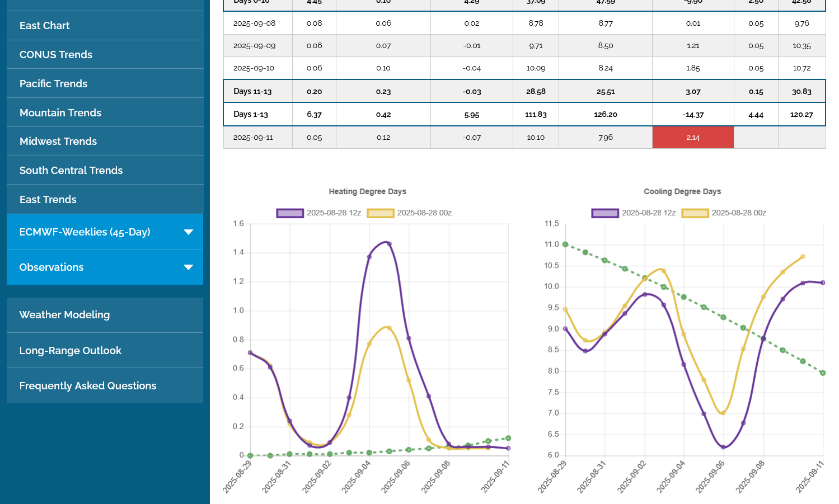This screenshot has height=504, width=839.
Task: Open Frequently Asked Questions
Action: tap(88, 386)
